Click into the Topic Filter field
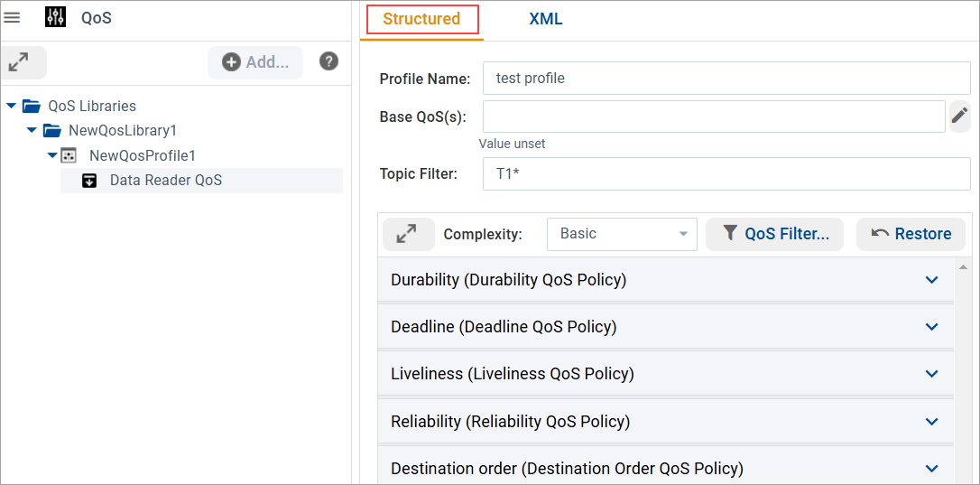This screenshot has width=980, height=485. (x=726, y=174)
